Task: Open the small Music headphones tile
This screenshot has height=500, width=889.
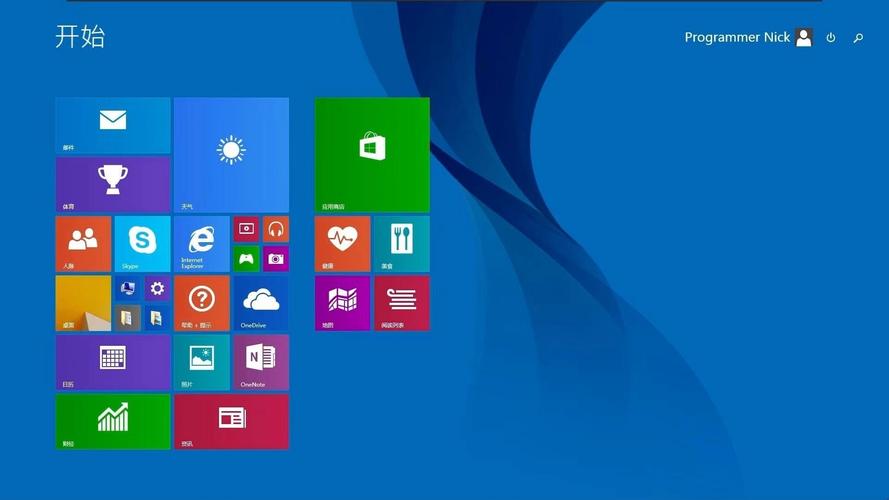Action: tap(276, 229)
